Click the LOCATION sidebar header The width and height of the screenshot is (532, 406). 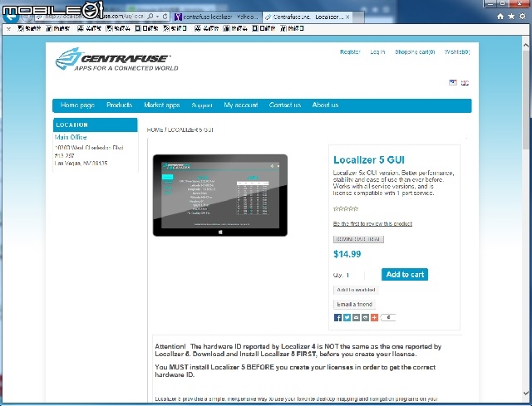coord(96,125)
